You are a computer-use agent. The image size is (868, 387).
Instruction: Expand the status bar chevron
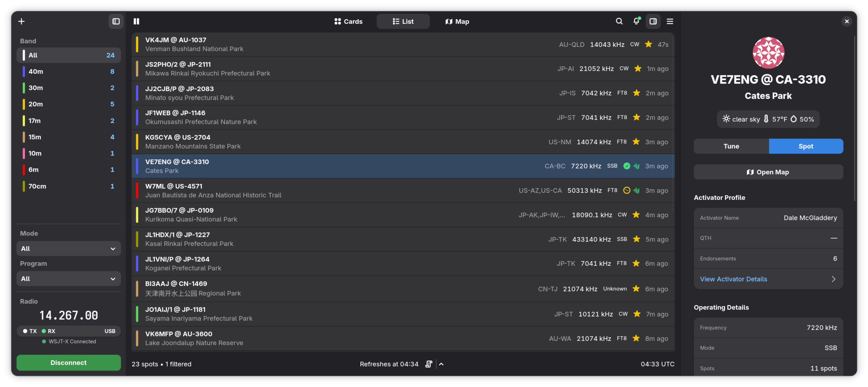[441, 364]
